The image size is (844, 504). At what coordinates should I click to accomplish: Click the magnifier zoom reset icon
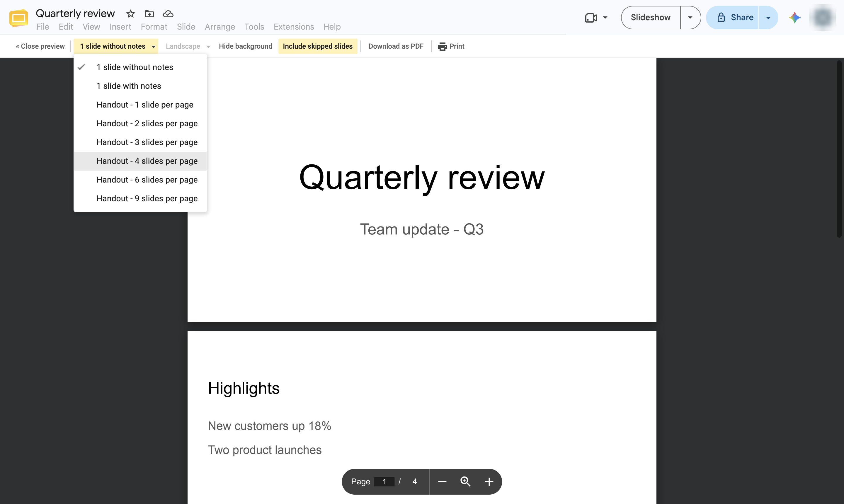coord(465,482)
